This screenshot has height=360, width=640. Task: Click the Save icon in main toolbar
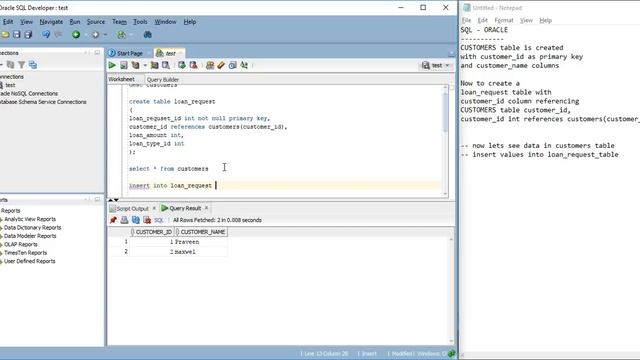coord(16,35)
